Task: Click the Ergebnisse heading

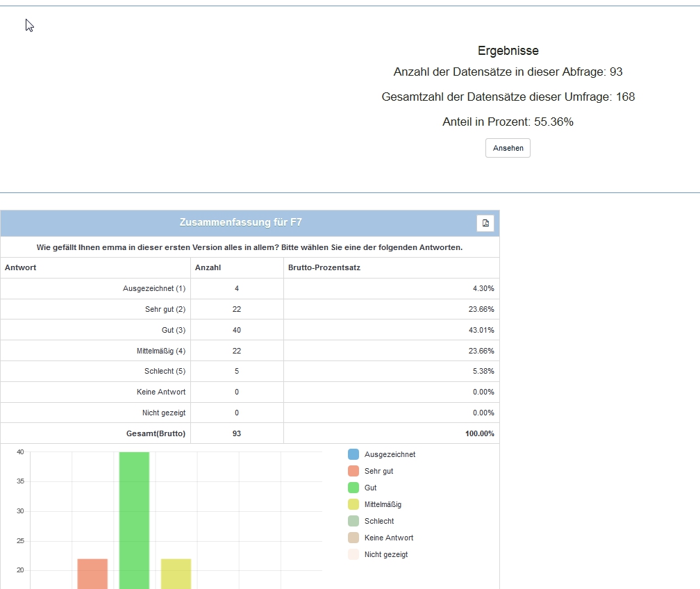Action: (508, 51)
